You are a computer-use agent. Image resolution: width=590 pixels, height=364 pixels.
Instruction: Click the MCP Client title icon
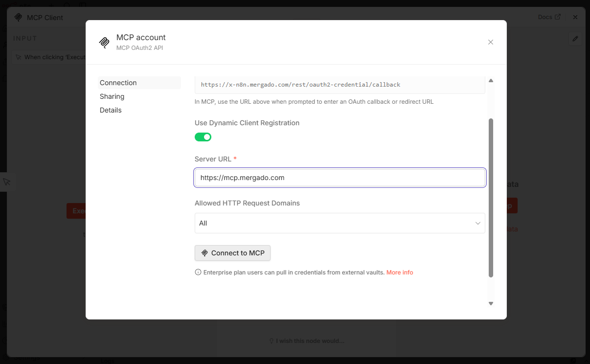click(19, 17)
